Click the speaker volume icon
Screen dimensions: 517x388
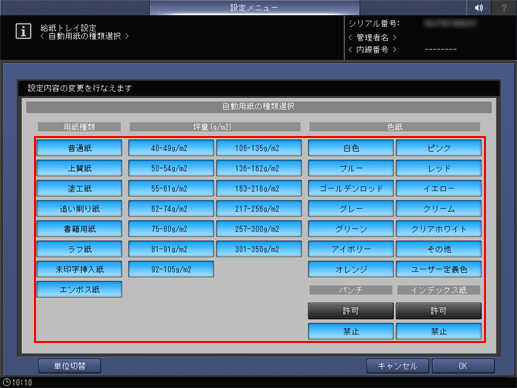479,7
